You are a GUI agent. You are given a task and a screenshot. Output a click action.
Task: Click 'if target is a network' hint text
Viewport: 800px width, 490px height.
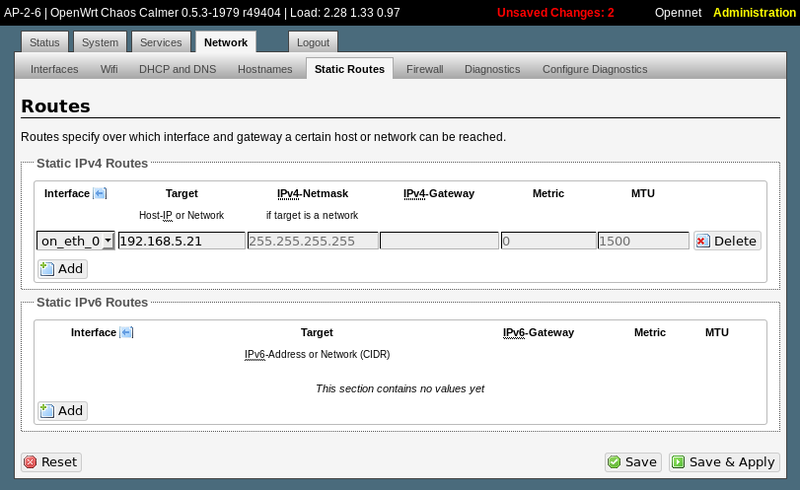pos(312,215)
